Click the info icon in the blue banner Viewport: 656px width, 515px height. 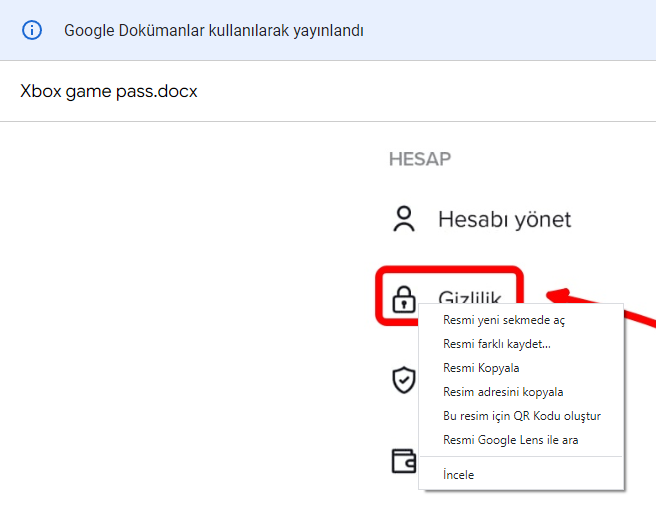tap(33, 30)
